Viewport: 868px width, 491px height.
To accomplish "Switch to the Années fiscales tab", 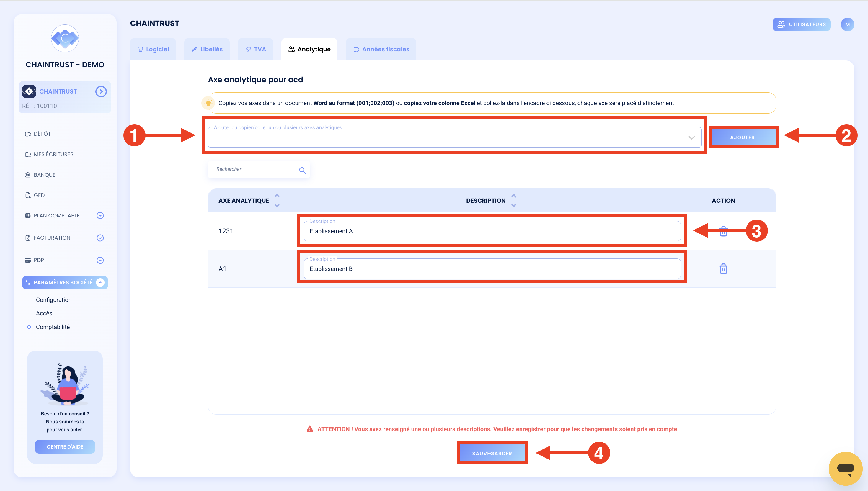I will click(381, 49).
